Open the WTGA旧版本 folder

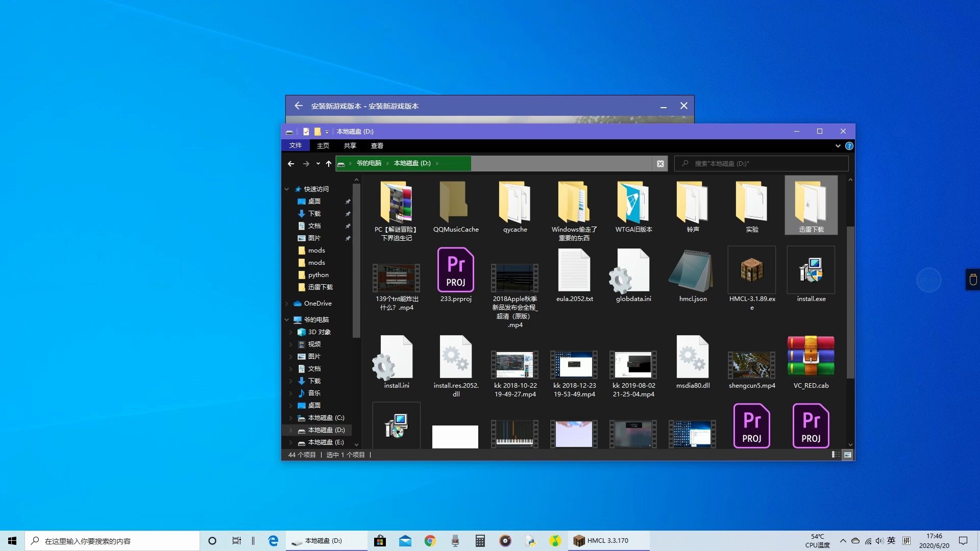pyautogui.click(x=633, y=203)
